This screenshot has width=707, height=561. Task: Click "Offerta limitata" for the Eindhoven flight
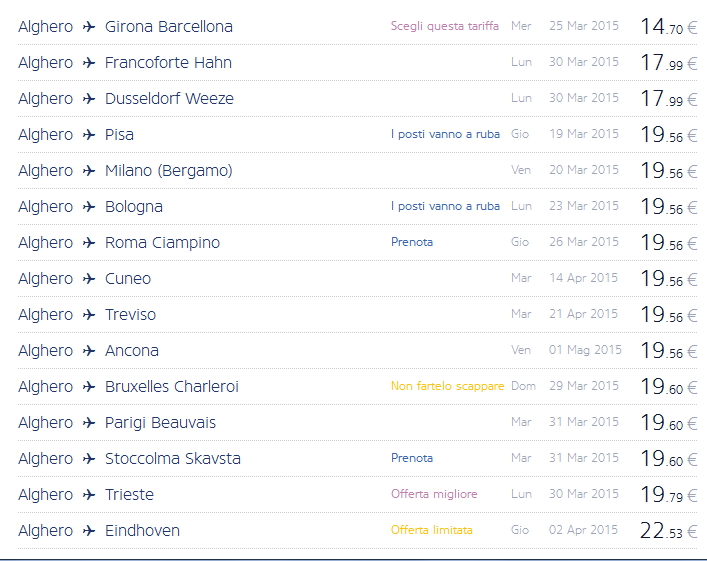point(431,531)
